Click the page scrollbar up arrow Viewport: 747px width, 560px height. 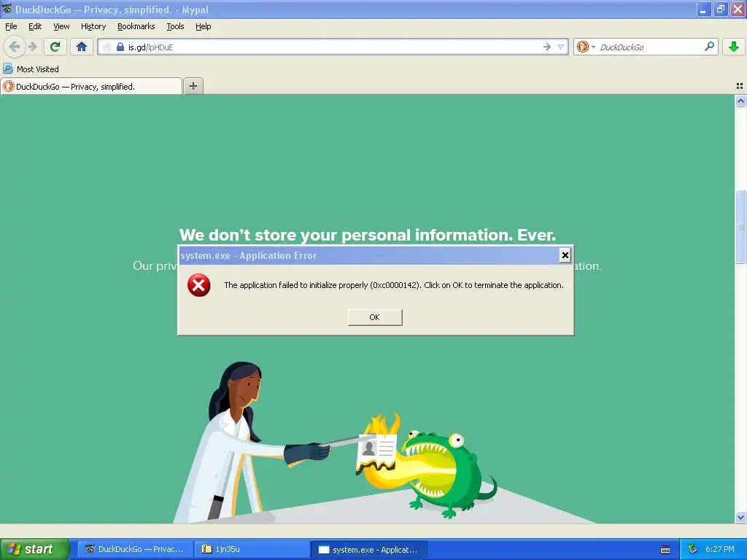pos(740,101)
